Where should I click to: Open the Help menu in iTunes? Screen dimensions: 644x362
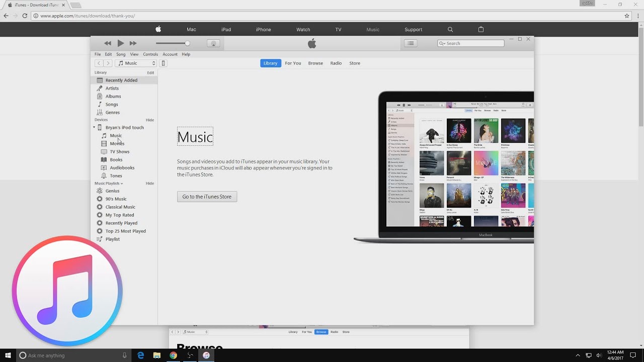(186, 54)
